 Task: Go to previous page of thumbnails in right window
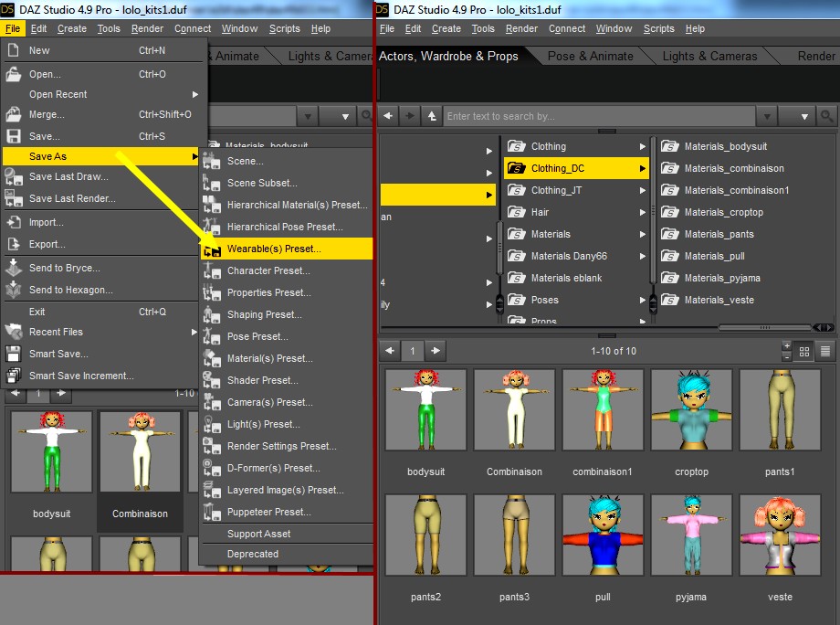[390, 351]
